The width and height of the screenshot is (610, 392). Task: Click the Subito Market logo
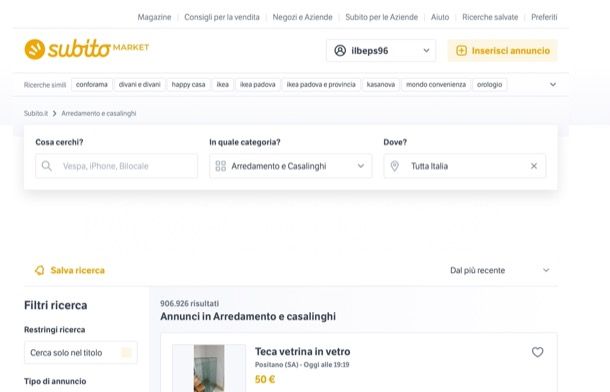[x=87, y=49]
